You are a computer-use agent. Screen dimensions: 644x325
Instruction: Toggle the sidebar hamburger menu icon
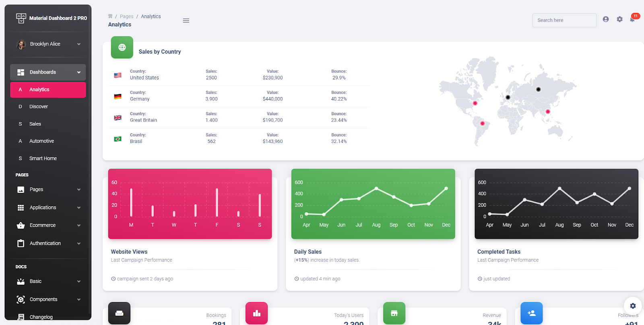186,21
